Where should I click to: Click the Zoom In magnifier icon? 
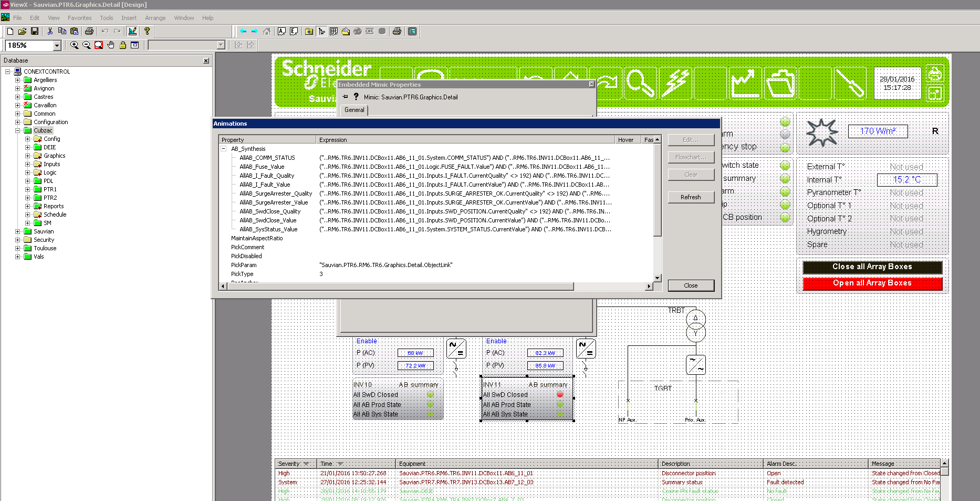click(x=74, y=45)
